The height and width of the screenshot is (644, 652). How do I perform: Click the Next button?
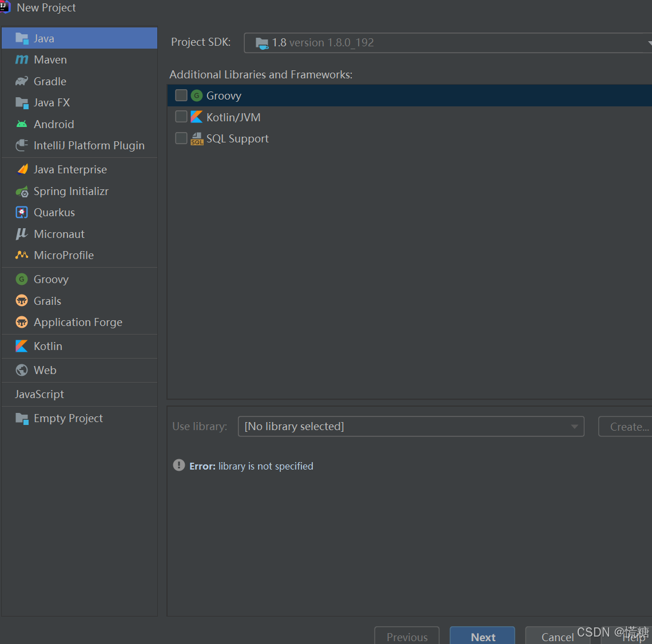click(482, 635)
